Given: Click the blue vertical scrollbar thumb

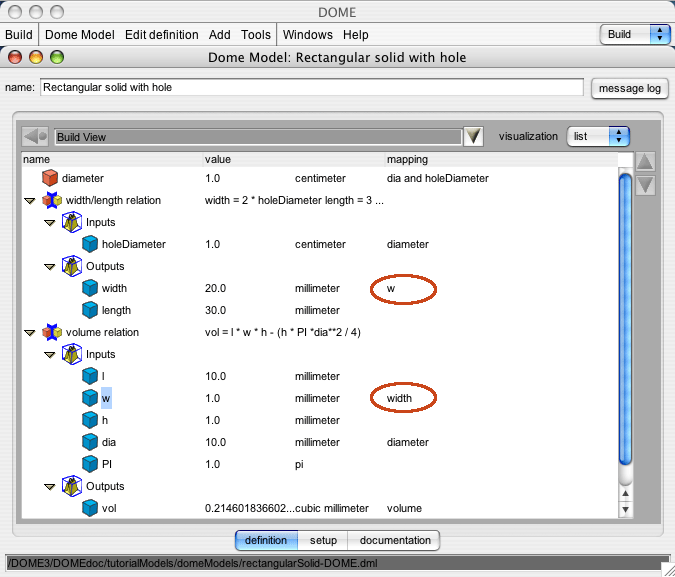Looking at the screenshot, I should coord(625,319).
